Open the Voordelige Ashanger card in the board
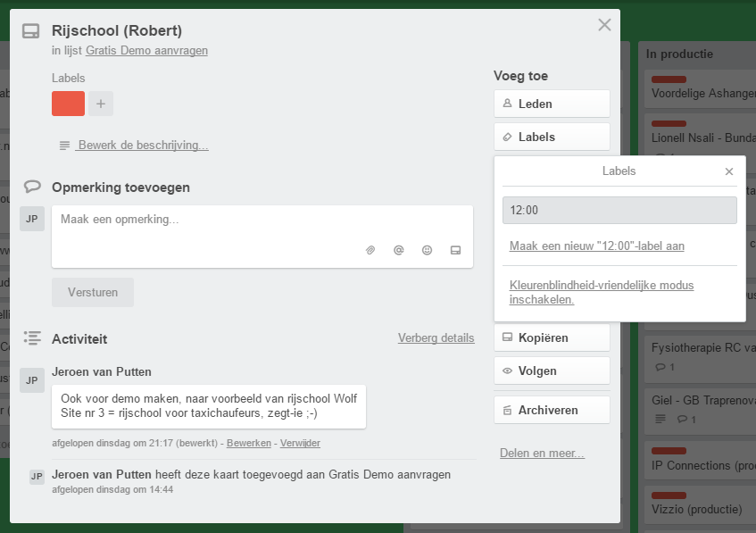The image size is (756, 533). 700,88
